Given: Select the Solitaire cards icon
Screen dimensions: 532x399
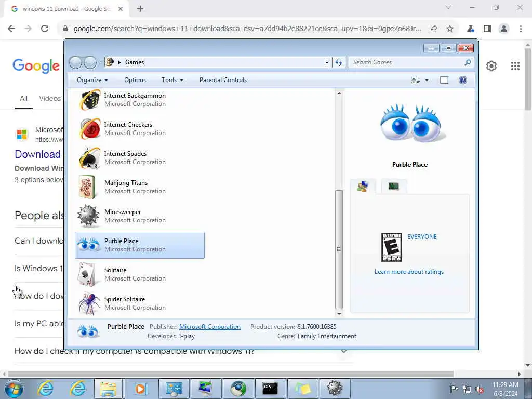Looking at the screenshot, I should pos(86,274).
